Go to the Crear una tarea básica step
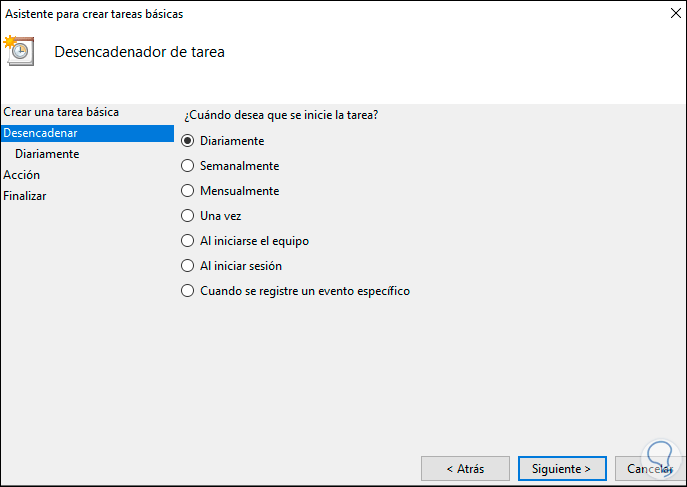 [61, 112]
